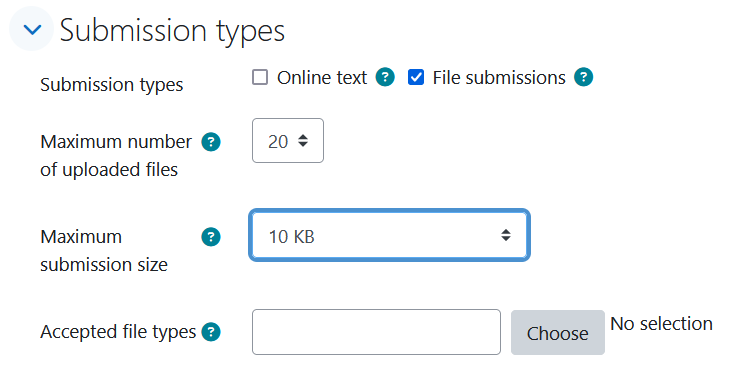Screen dimensions: 732x366
Task: Select the Maximum number of uploaded files label
Action: (x=116, y=155)
